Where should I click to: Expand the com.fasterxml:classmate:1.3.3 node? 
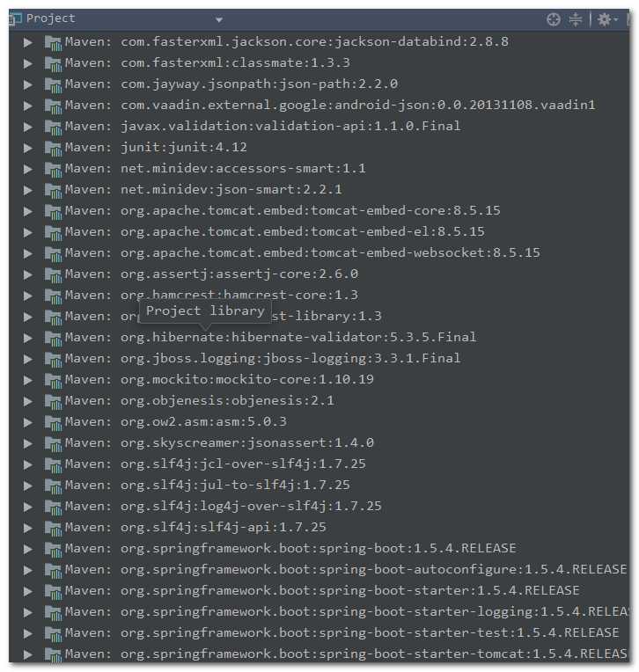click(x=28, y=63)
